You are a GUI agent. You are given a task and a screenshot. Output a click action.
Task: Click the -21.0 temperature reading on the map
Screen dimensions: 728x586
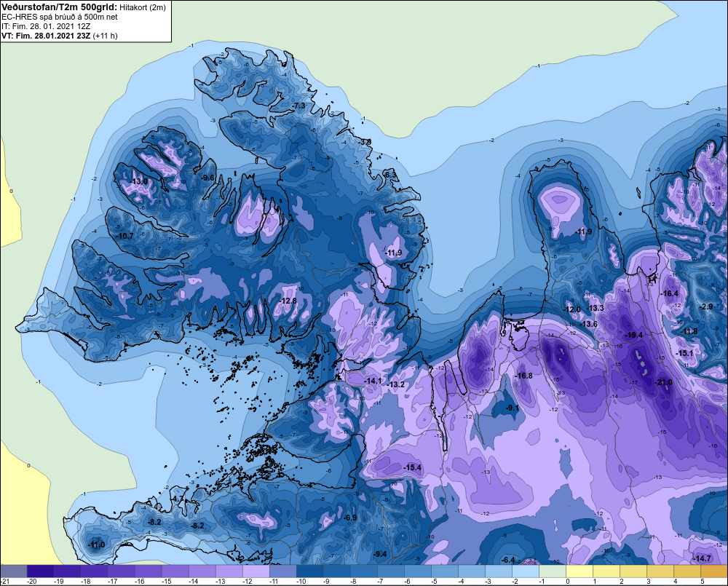(x=663, y=382)
